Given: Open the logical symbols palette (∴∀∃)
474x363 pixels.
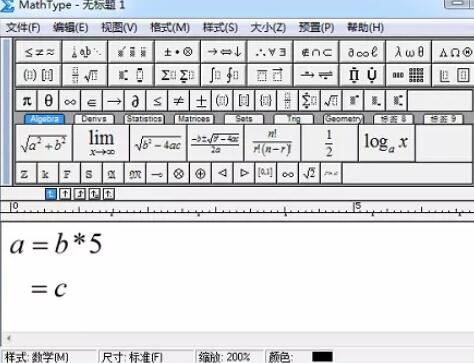Looking at the screenshot, I should (270, 52).
